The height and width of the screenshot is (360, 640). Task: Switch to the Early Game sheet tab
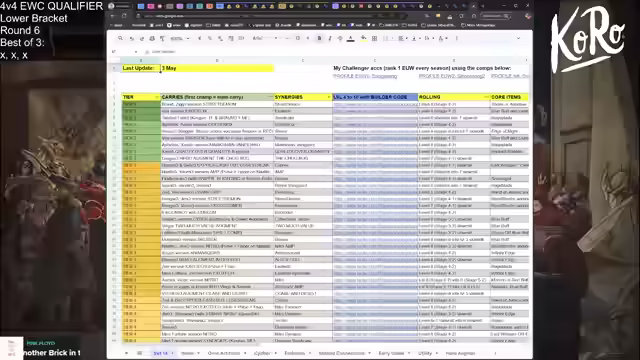click(x=394, y=353)
